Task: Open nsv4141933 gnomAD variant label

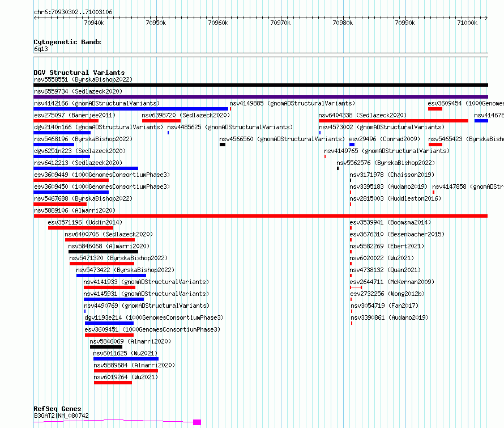Action: (x=146, y=282)
